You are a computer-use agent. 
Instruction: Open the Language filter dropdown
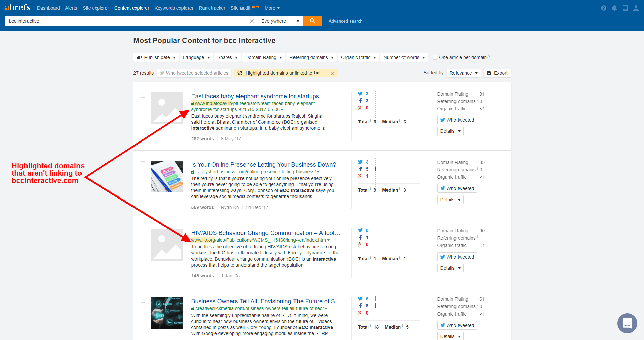(x=196, y=57)
